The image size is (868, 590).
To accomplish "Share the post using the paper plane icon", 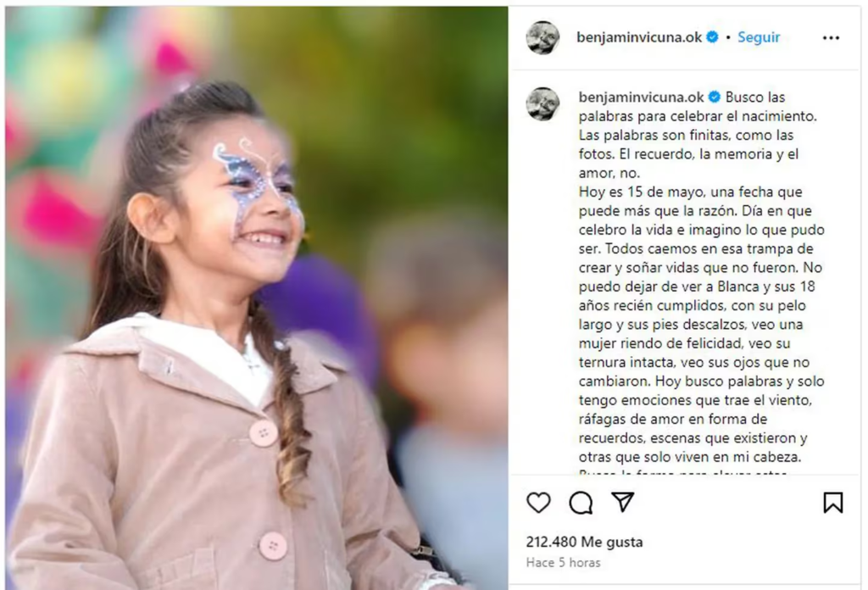I will (x=623, y=502).
